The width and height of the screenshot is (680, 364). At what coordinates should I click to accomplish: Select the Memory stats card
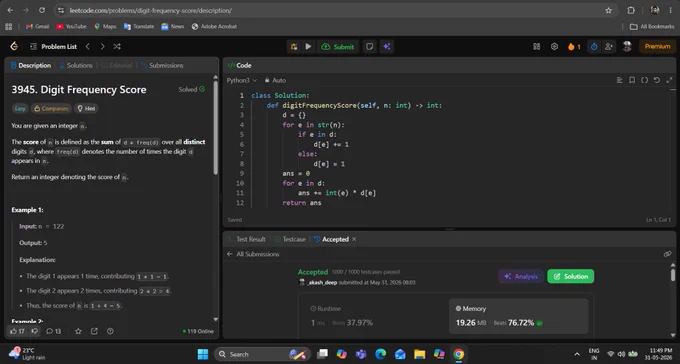519,316
